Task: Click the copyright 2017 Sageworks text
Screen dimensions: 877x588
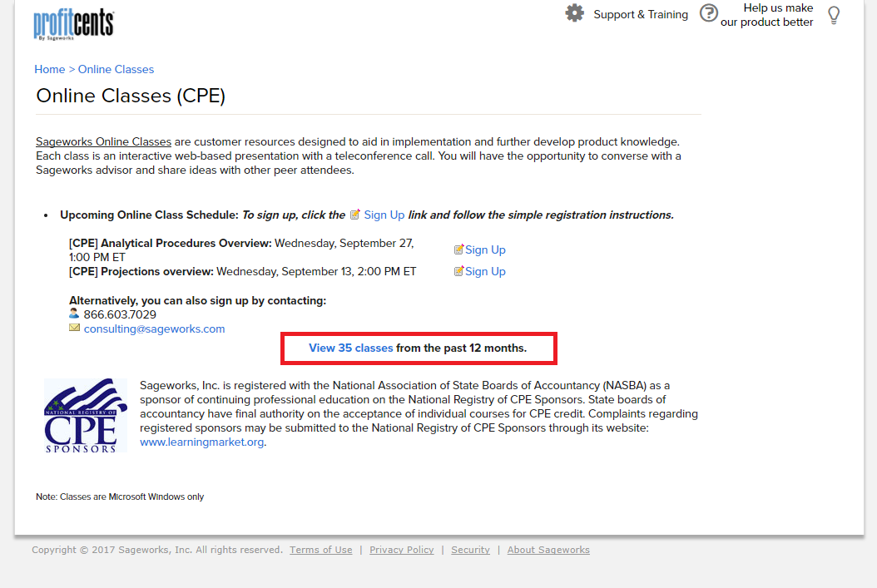Action: (x=157, y=550)
